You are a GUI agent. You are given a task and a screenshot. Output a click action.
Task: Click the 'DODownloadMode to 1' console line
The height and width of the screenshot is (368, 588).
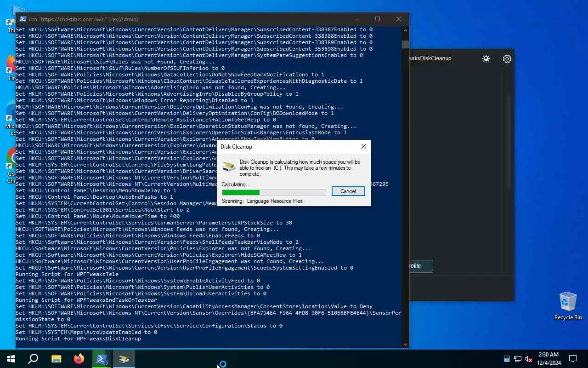pos(175,113)
